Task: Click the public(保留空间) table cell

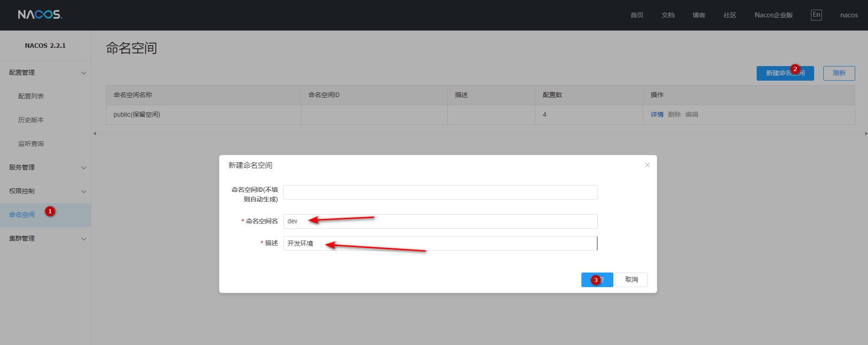Action: point(204,115)
